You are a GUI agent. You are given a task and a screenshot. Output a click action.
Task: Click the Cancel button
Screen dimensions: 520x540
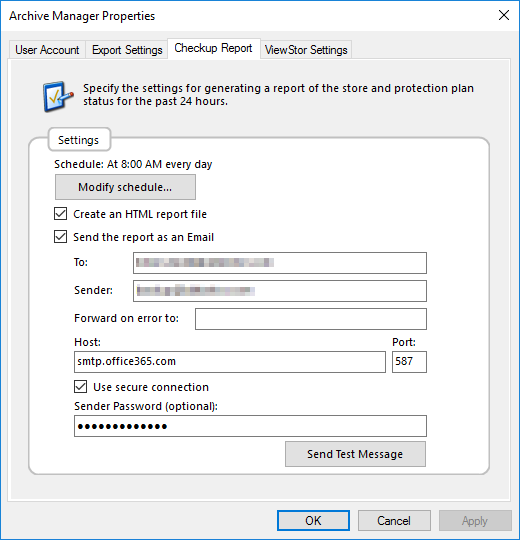point(394,520)
